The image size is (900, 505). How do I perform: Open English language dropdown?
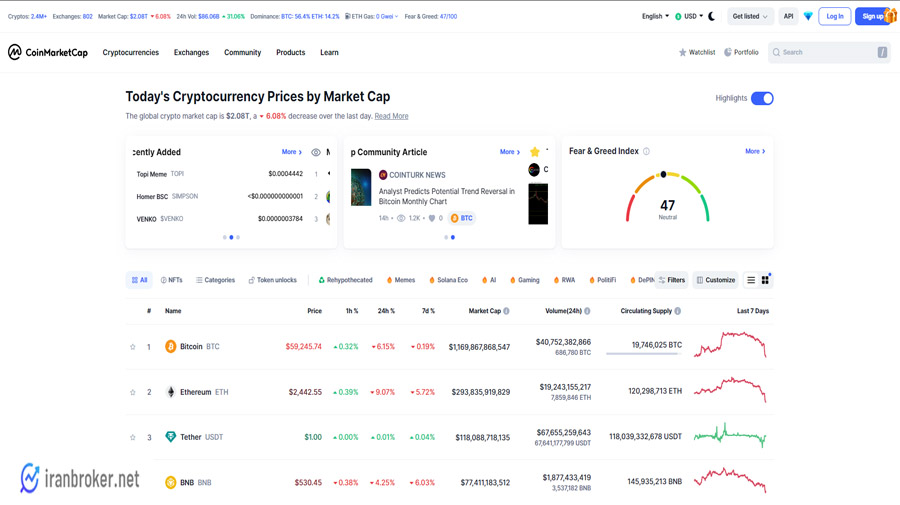point(655,16)
